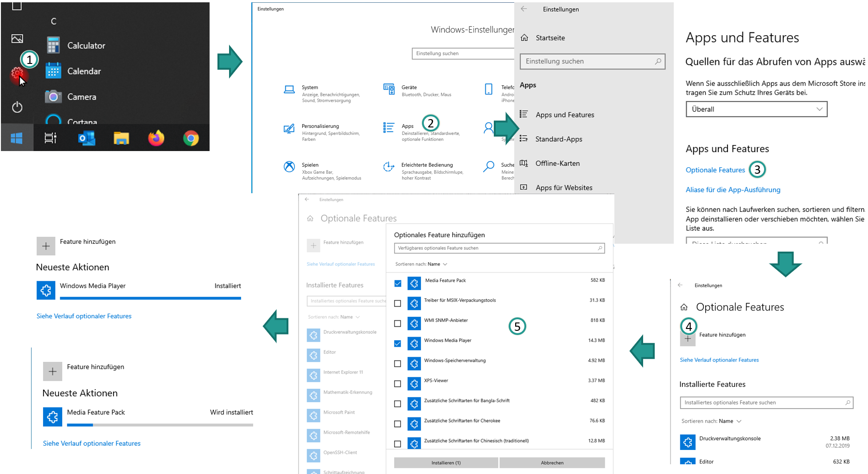Open Outlook from the taskbar

(87, 138)
